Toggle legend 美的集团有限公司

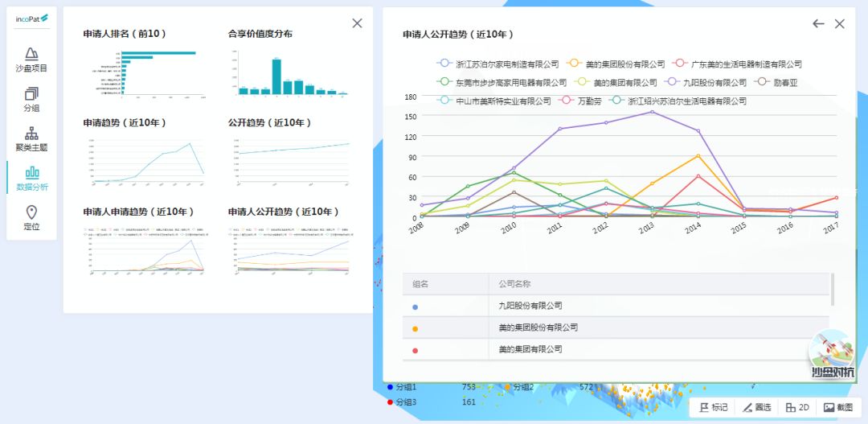click(616, 82)
